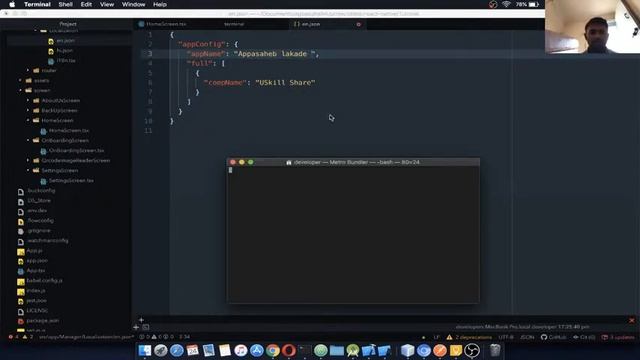The width and height of the screenshot is (640, 360).
Task: Open OnBoardingScreen.tsx in project tree
Action: tap(76, 151)
